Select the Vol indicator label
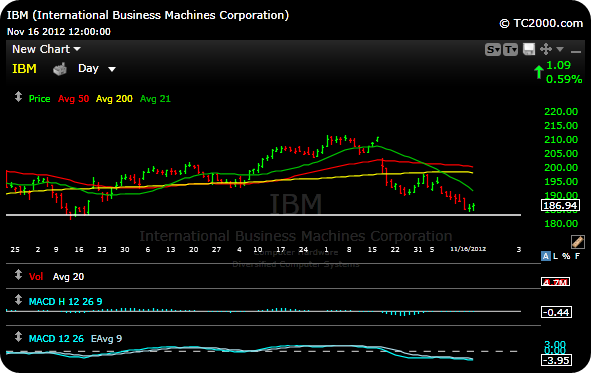 (x=36, y=277)
